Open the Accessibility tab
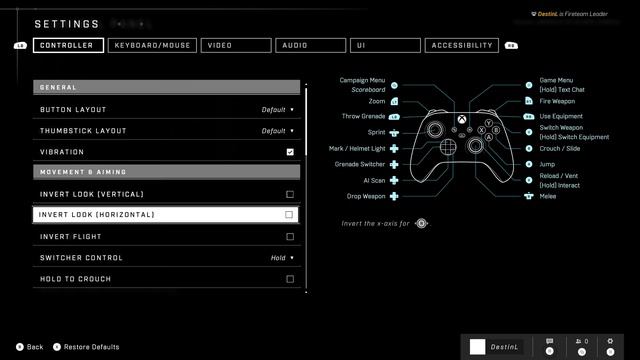The image size is (640, 360). [x=462, y=45]
